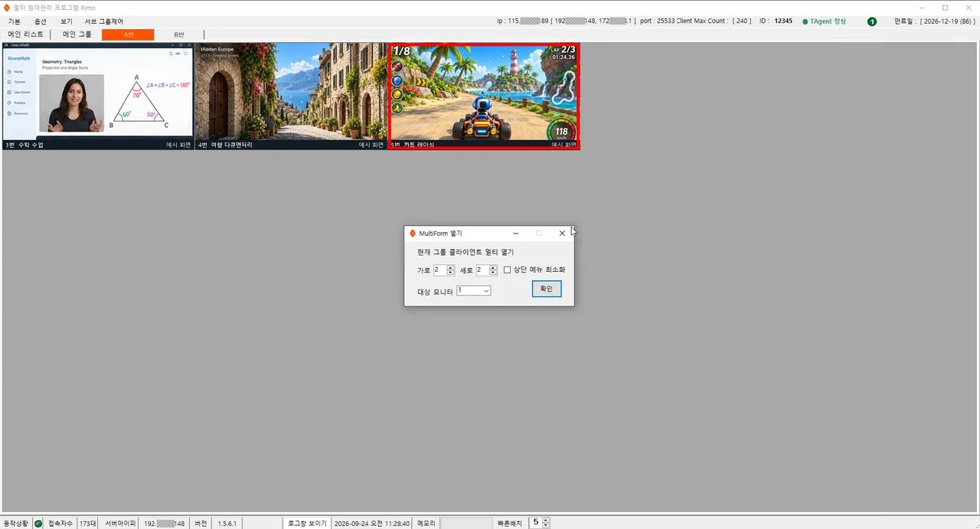Click the '서버아이피' status bar label

(120, 524)
